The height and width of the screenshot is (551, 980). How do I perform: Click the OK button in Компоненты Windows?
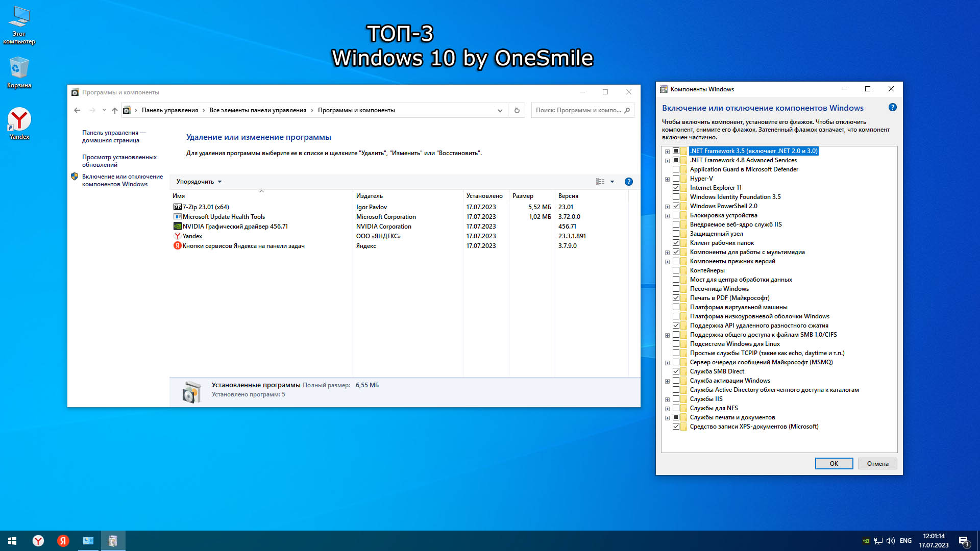click(834, 463)
